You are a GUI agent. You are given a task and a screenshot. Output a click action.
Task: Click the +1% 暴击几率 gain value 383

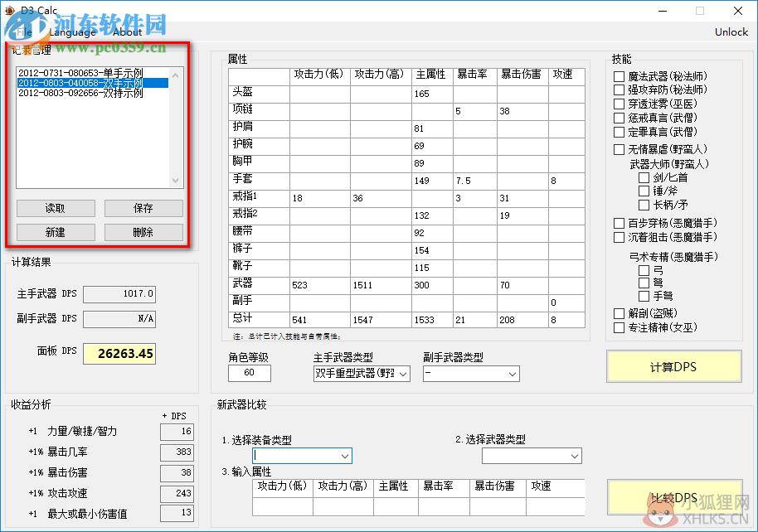click(177, 452)
